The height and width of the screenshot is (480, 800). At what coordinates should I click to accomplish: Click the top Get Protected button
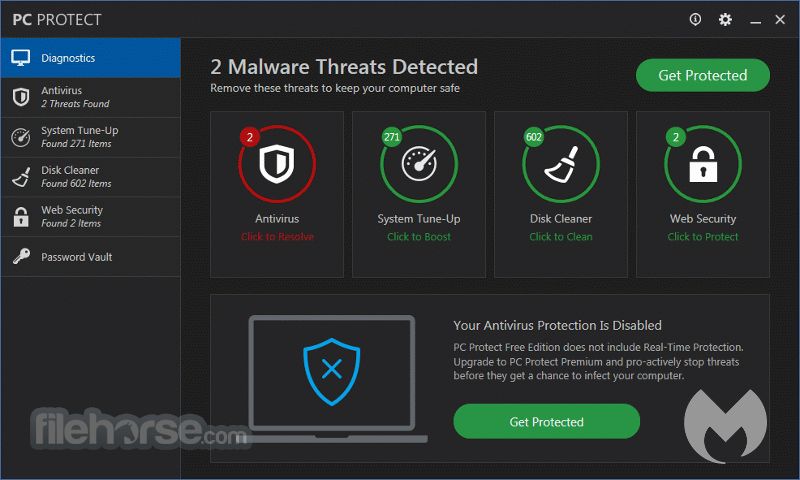point(703,75)
